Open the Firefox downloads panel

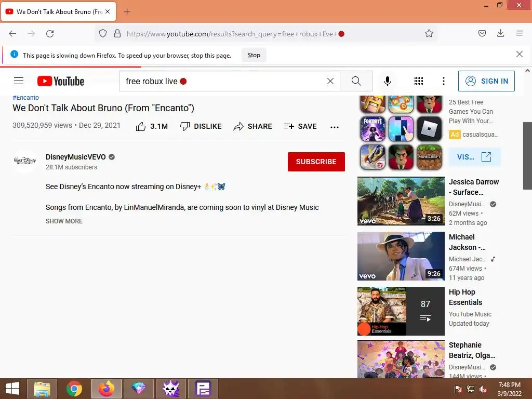(x=500, y=33)
